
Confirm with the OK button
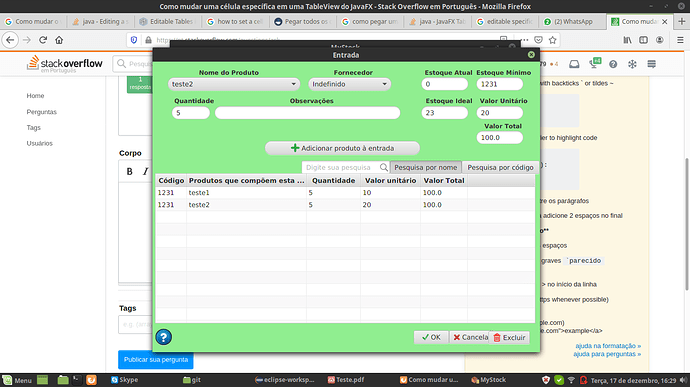pos(431,337)
